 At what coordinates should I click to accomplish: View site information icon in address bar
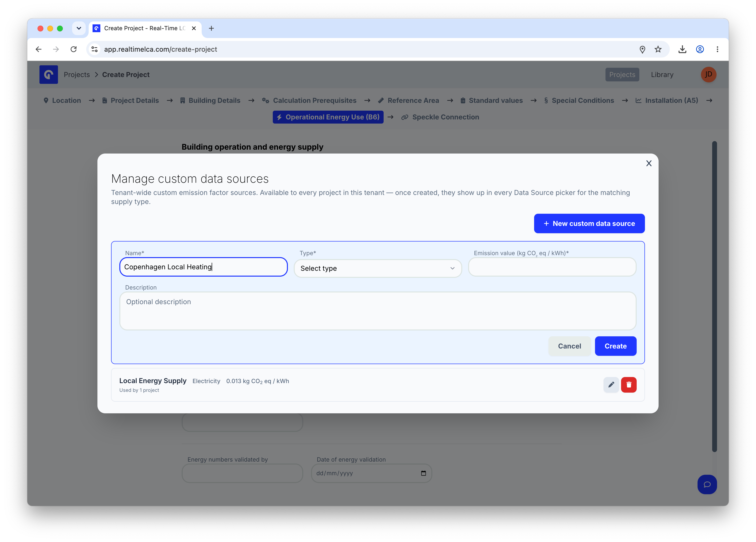click(95, 49)
